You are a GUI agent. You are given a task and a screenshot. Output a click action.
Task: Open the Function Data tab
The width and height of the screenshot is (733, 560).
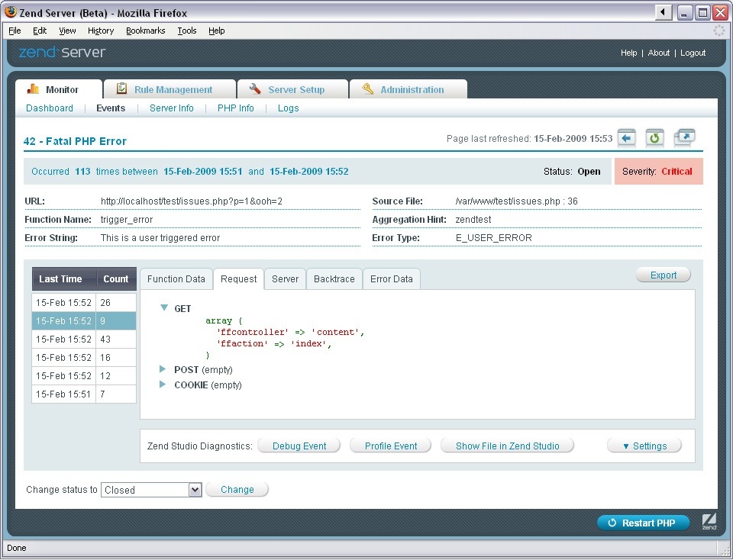tap(176, 278)
